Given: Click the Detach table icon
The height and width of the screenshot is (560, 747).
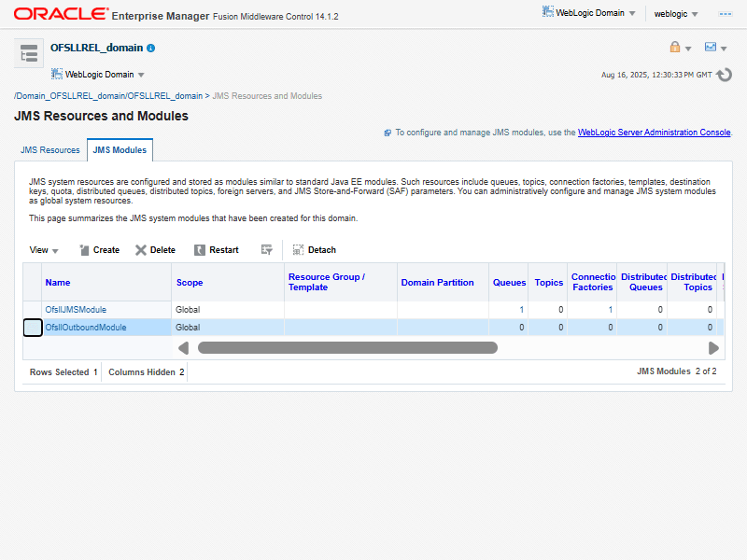Looking at the screenshot, I should (x=298, y=250).
